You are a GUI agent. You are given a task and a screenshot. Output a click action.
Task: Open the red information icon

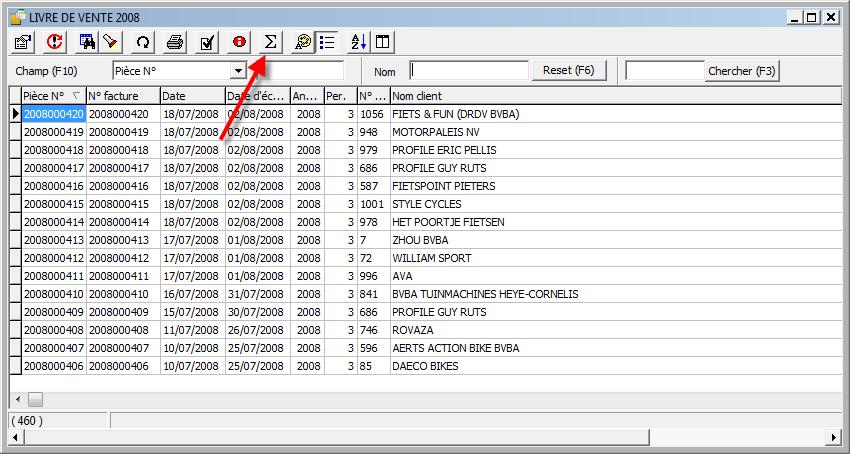pos(239,42)
